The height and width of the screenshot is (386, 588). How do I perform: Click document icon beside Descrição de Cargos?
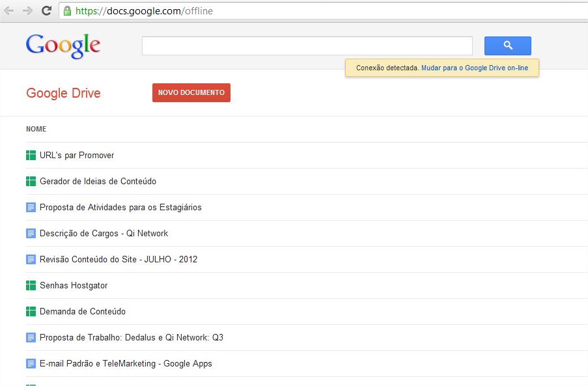pyautogui.click(x=31, y=233)
